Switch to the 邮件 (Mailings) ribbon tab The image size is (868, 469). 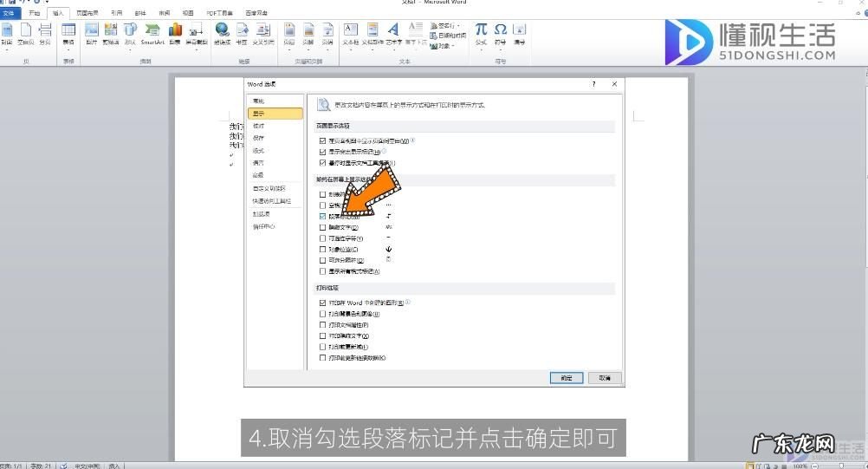click(x=140, y=13)
